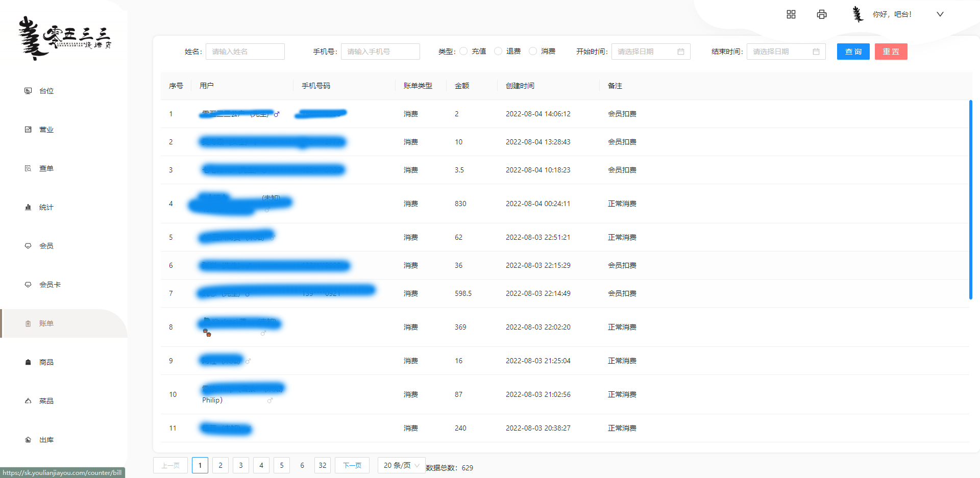Click the 查单 search-document icon
Viewport: 980px width, 478px height.
click(28, 168)
